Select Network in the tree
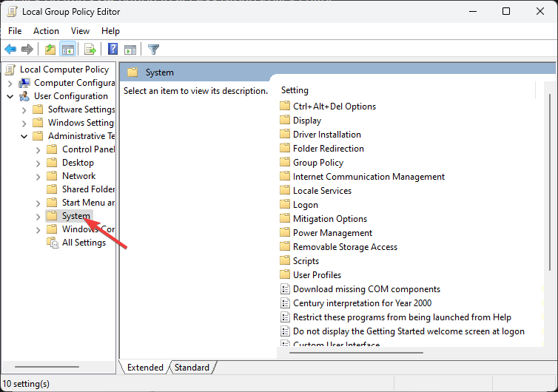This screenshot has height=392, width=558. (79, 176)
